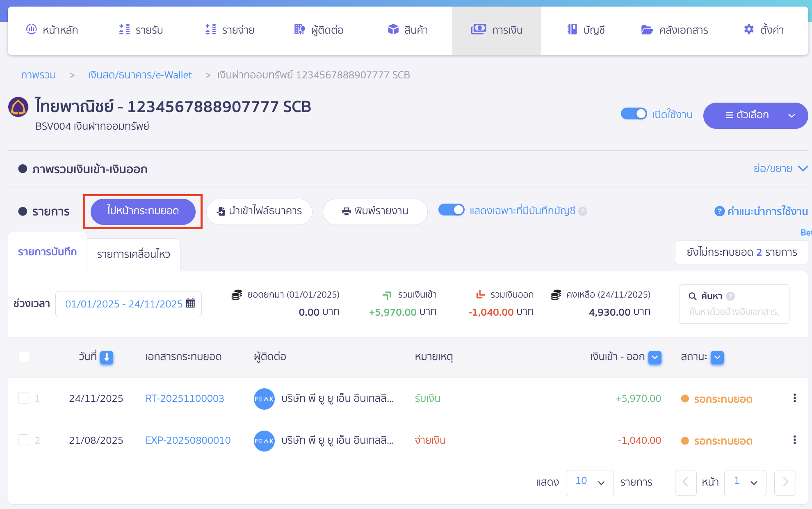Click the PEAK avatar in row 1
Viewport: 812px width, 509px height.
264,399
